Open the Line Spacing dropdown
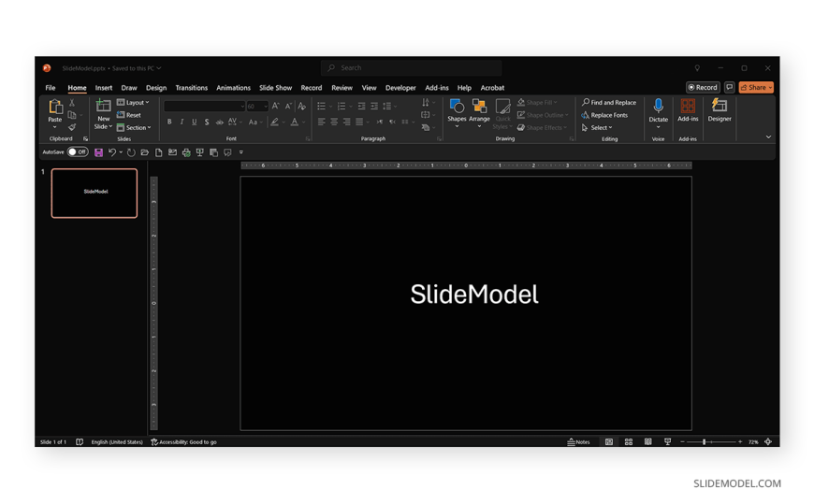814x504 pixels. click(x=389, y=106)
